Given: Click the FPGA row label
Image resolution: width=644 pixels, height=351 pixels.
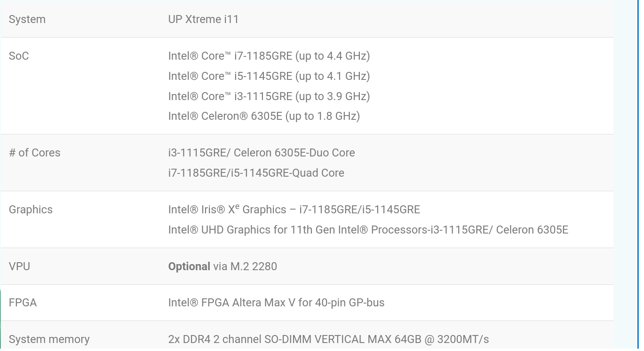Looking at the screenshot, I should pos(23,303).
